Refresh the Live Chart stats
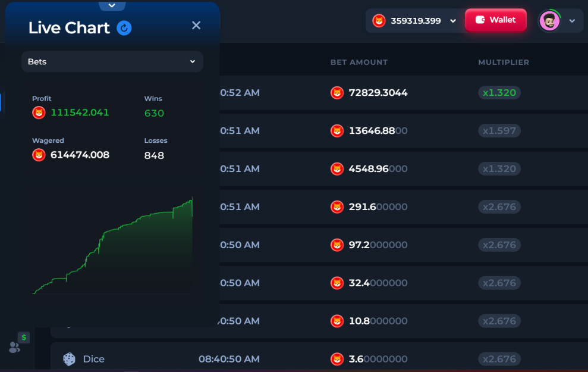 (124, 28)
